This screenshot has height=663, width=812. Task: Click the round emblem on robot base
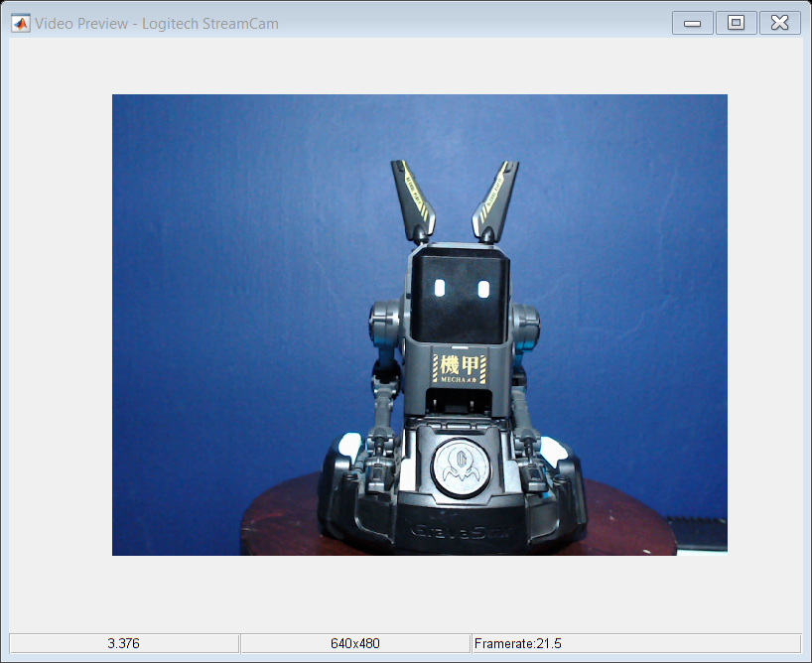459,464
